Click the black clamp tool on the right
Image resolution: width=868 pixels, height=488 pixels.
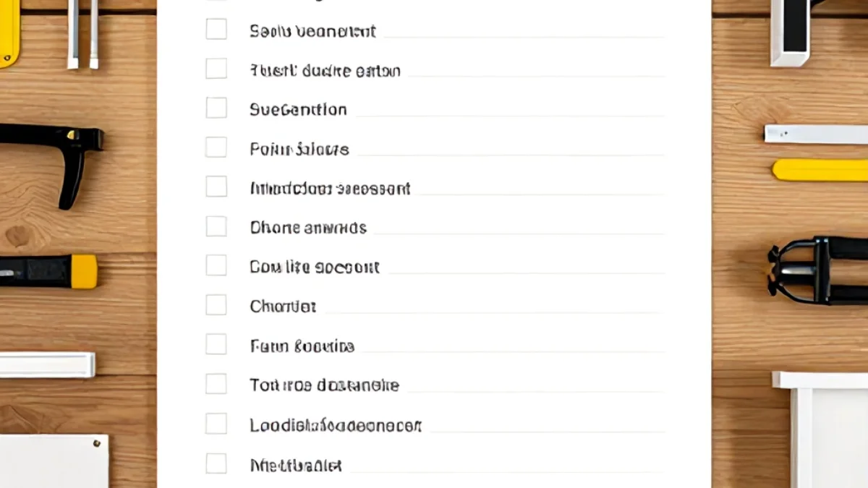(818, 269)
